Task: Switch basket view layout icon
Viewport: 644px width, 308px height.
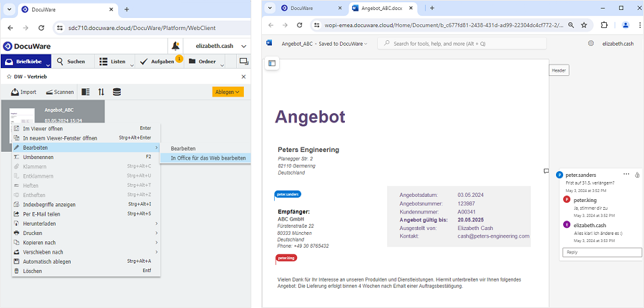Action: coord(85,92)
